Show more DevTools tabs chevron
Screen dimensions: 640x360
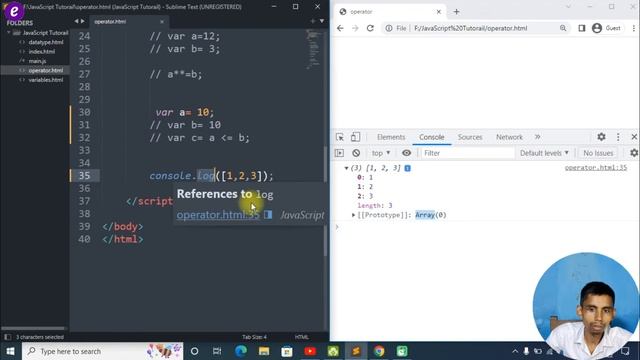(x=538, y=137)
